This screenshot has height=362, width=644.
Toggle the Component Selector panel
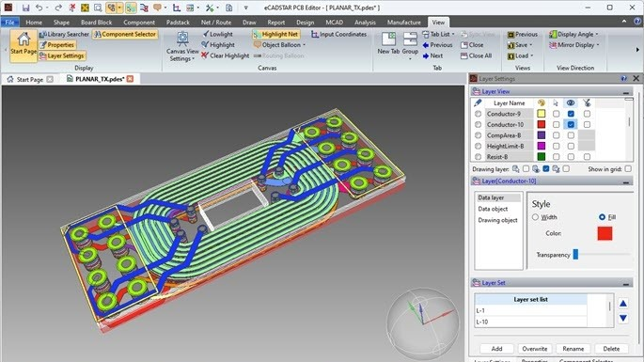[x=125, y=34]
